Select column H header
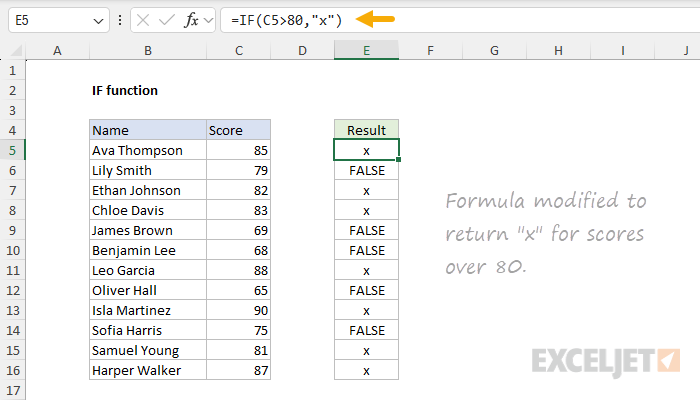 [558, 50]
